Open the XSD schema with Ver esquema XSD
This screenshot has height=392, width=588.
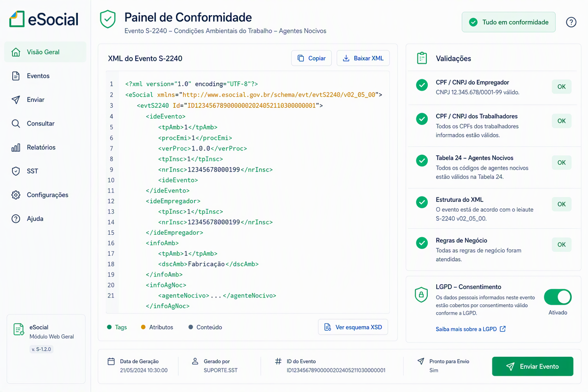[353, 327]
